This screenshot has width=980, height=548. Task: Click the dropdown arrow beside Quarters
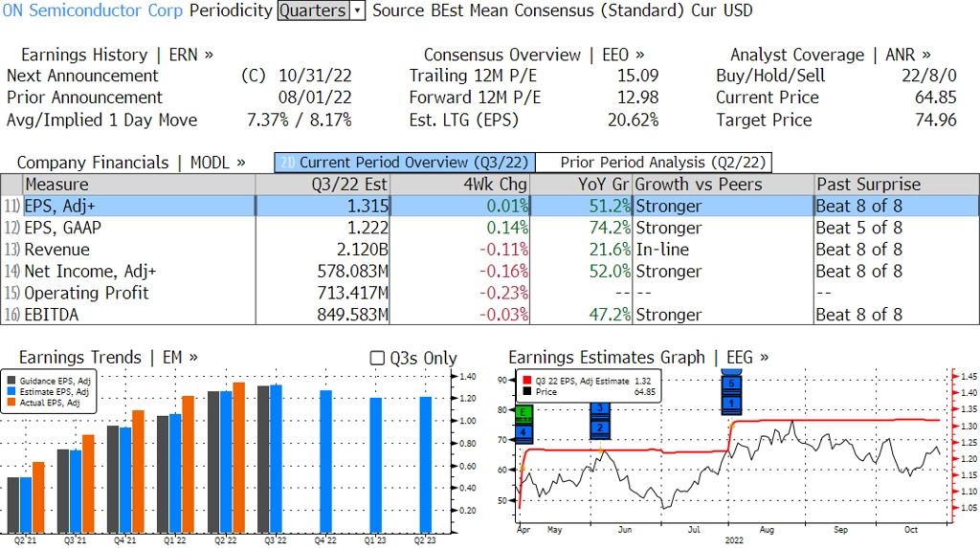click(x=358, y=11)
